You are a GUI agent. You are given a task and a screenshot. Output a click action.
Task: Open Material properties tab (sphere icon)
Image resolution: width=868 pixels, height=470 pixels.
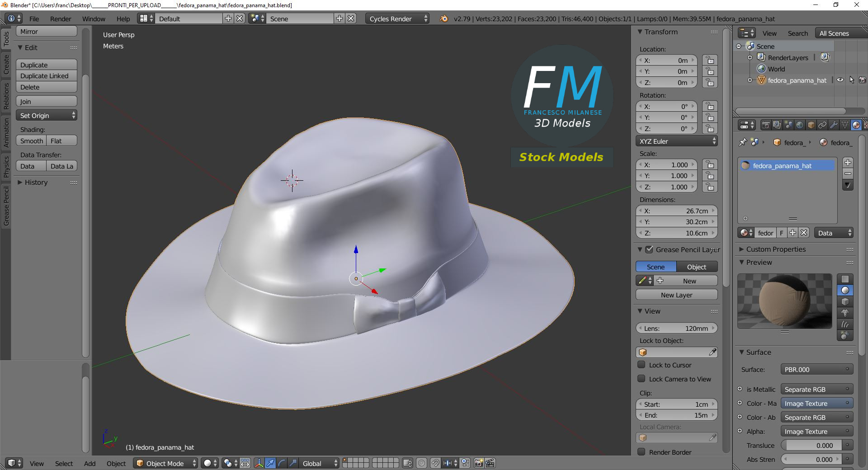[x=856, y=125]
